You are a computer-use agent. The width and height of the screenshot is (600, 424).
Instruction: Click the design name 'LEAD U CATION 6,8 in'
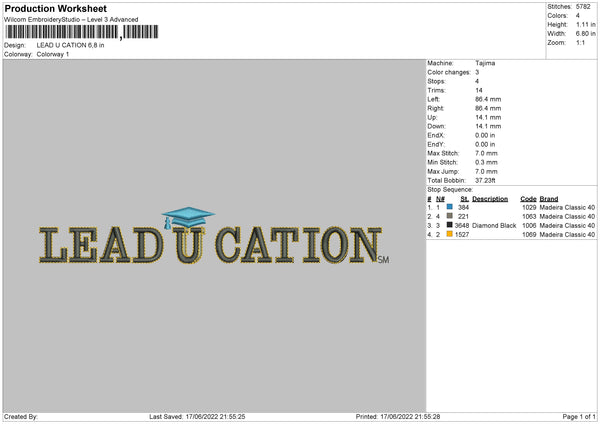tap(70, 45)
